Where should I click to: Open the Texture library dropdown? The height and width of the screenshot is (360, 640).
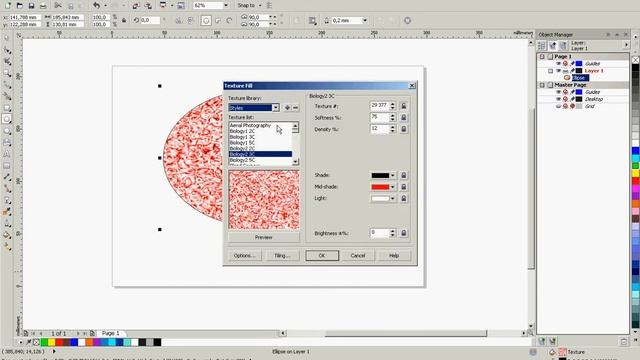coord(276,108)
